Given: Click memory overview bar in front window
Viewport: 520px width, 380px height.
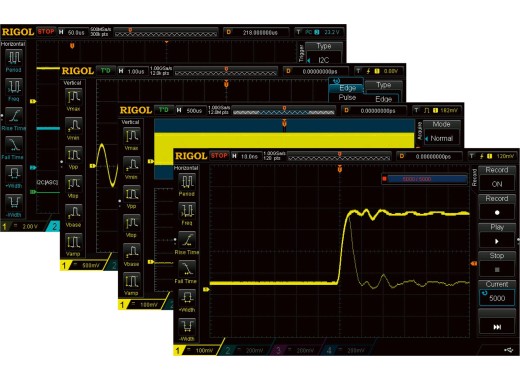Looking at the screenshot, I should click(339, 156).
